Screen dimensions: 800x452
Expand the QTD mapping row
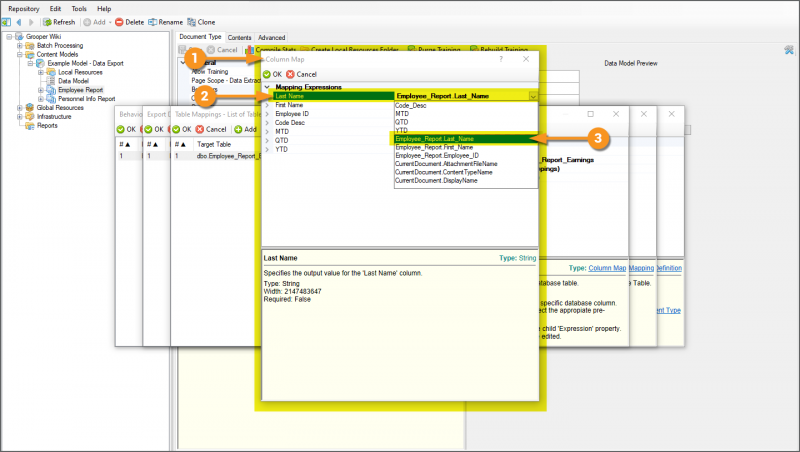point(267,141)
